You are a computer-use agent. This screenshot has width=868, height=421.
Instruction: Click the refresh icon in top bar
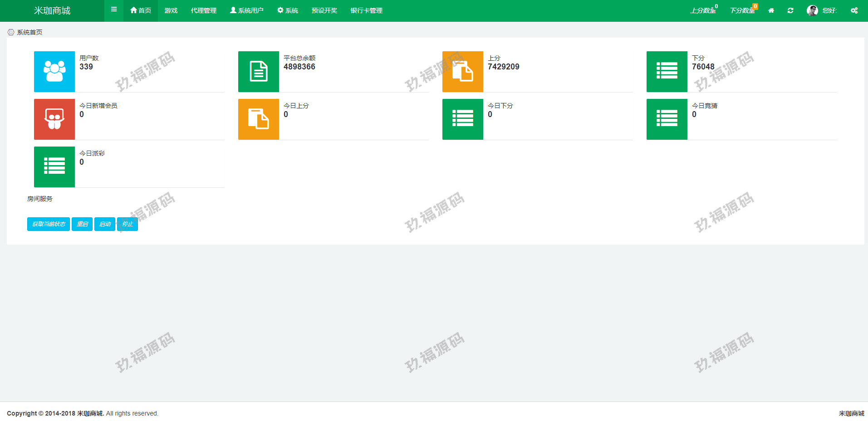[790, 10]
